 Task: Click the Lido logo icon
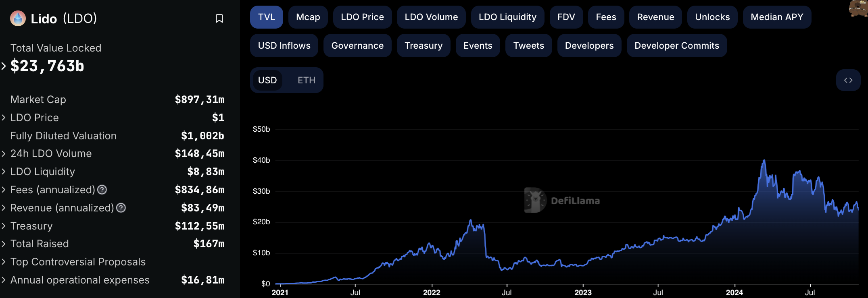(18, 19)
